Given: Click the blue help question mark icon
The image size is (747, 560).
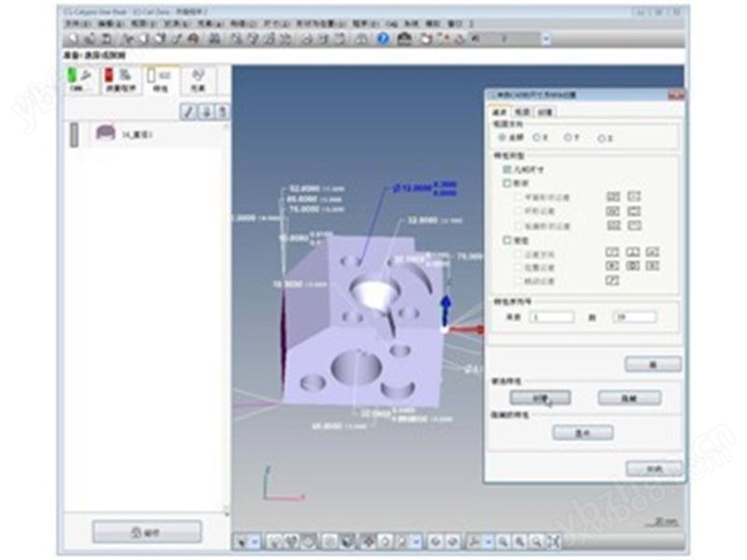Looking at the screenshot, I should (x=383, y=38).
